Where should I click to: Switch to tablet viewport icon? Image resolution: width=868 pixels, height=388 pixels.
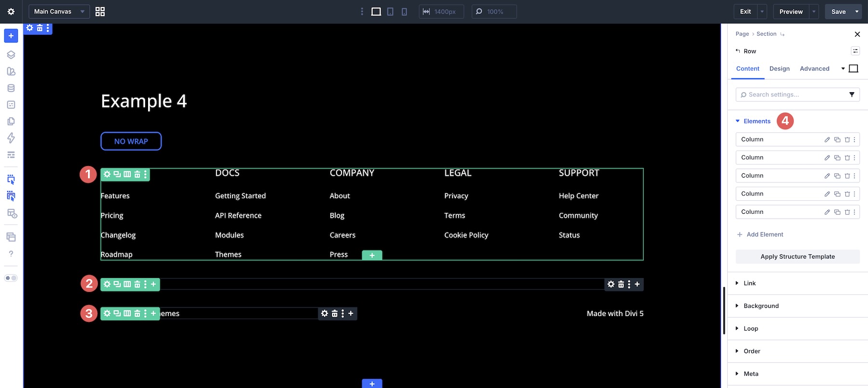[390, 12]
